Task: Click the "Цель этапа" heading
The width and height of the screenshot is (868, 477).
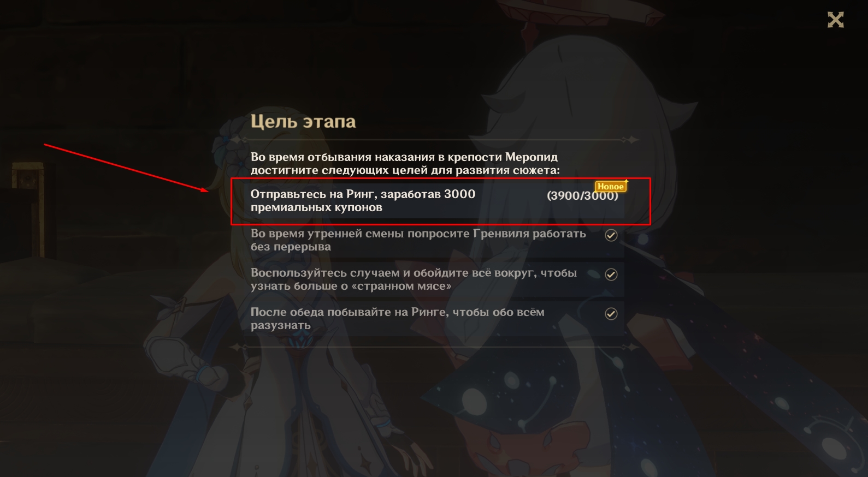Action: click(x=303, y=121)
